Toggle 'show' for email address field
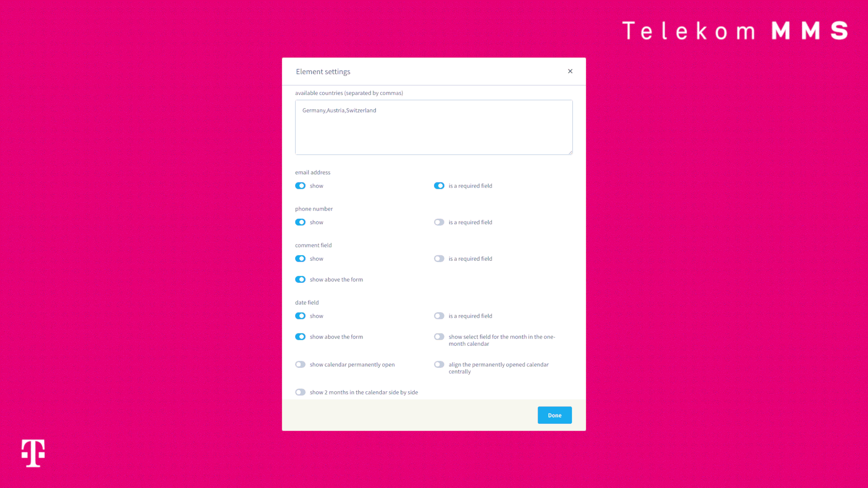The height and width of the screenshot is (488, 868). (x=301, y=185)
